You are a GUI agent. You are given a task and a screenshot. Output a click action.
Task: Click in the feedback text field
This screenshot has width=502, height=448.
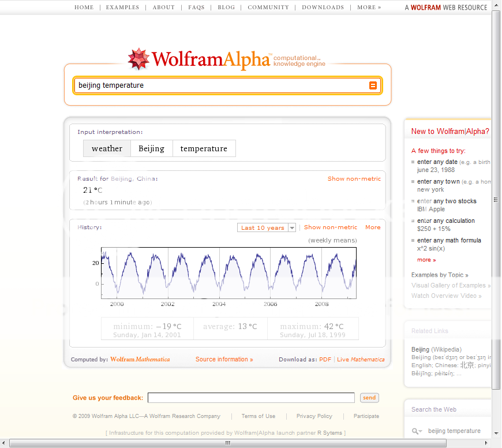(251, 398)
